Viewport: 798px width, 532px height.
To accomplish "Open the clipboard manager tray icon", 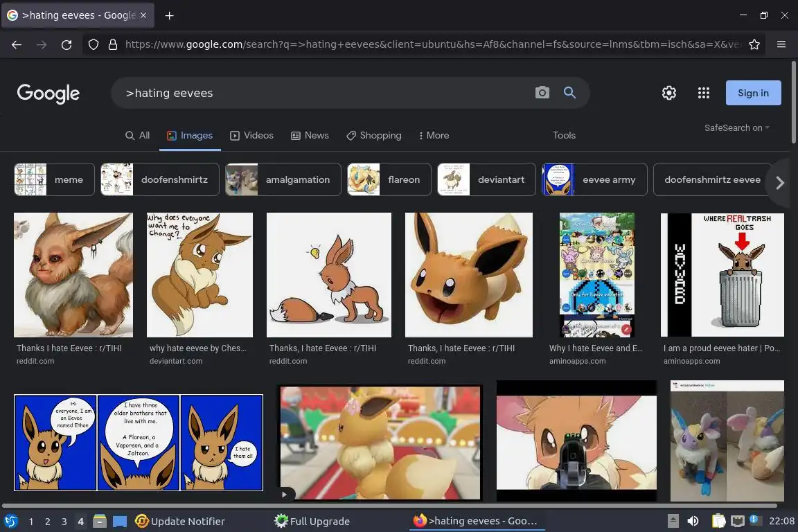I will pos(718,521).
